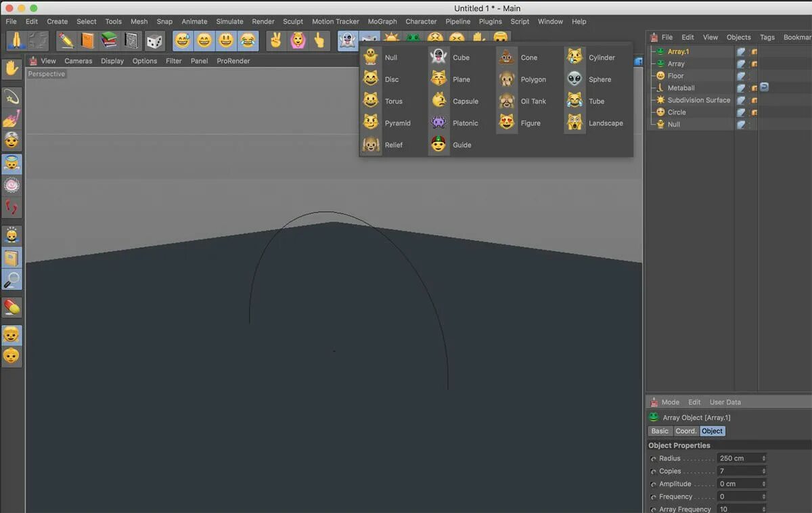
Task: Click the orange notebook emoji toolbar icon
Action: 87,41
